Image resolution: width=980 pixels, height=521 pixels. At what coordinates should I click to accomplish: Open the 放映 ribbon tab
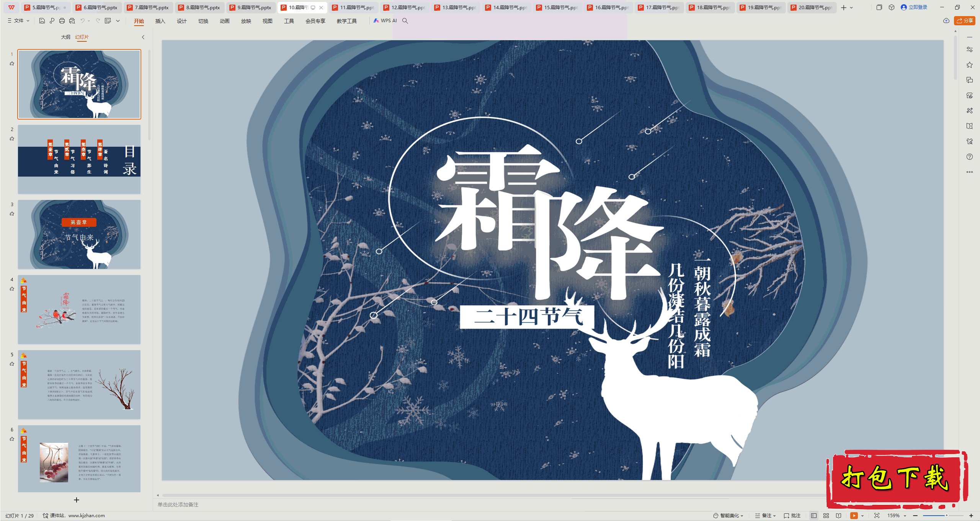(246, 21)
